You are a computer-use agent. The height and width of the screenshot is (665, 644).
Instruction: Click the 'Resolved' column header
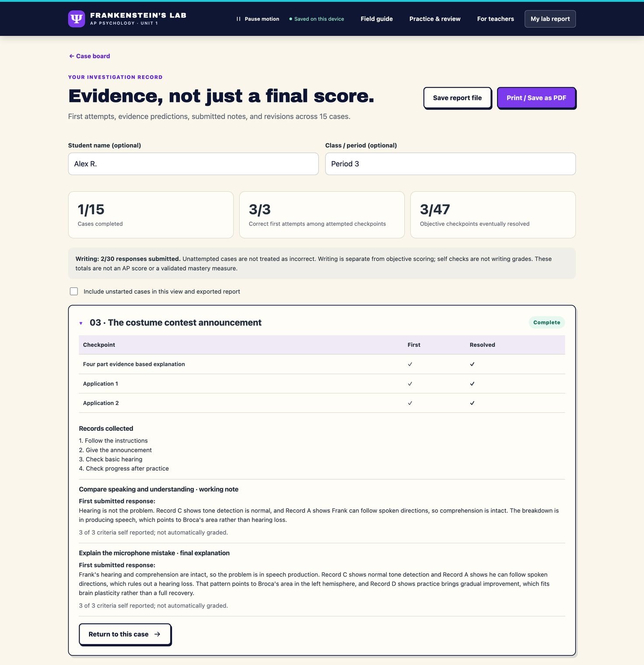(x=483, y=345)
